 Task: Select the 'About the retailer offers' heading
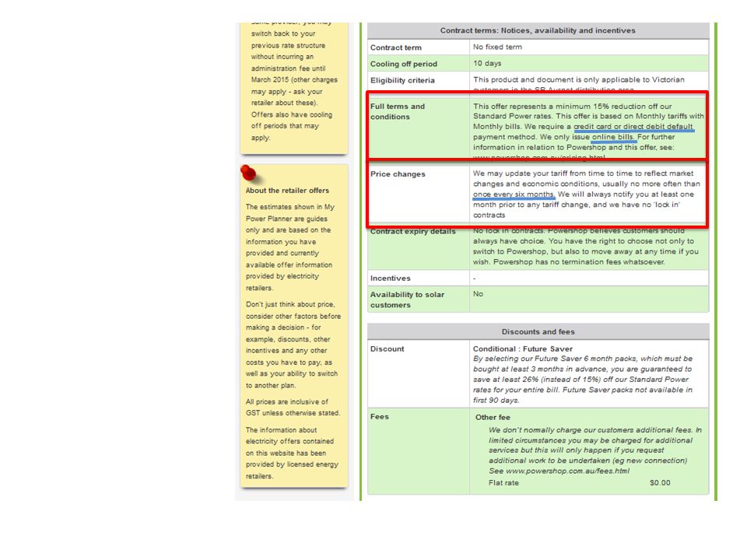287,191
